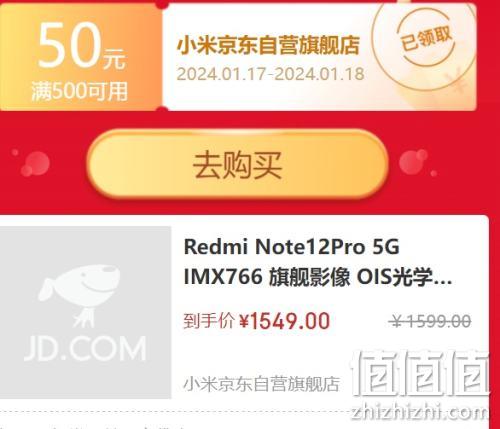This screenshot has height=429, width=500.
Task: Select the 50元 coupon amount
Action: 82,45
